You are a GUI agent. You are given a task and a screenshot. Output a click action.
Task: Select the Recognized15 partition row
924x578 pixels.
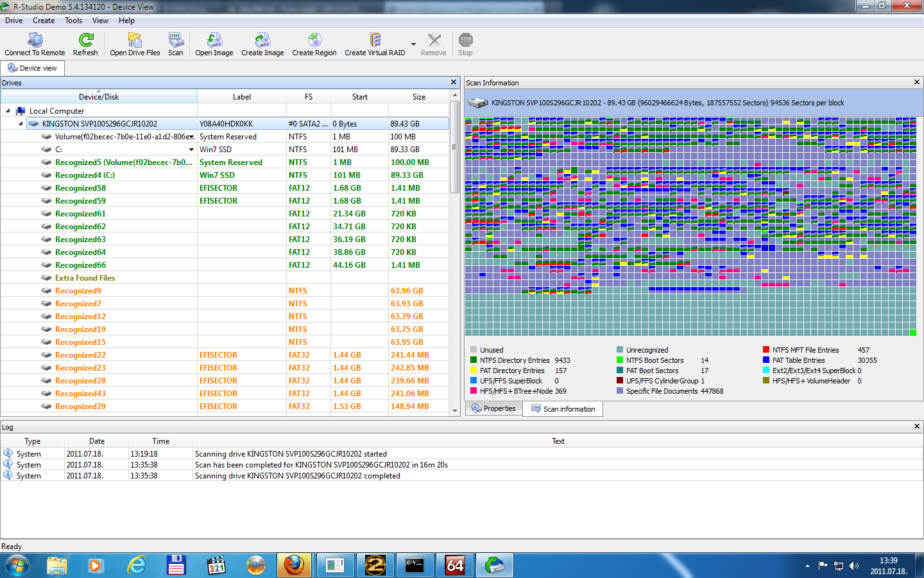[x=225, y=342]
